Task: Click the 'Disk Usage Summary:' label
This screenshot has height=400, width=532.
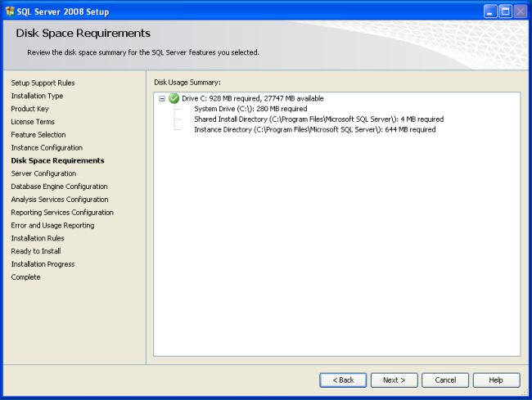Action: click(x=187, y=83)
